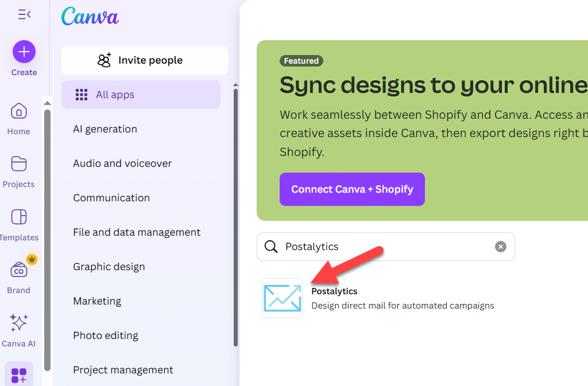Click the 'Sync designs to your online' heading
588x386 pixels.
point(434,85)
